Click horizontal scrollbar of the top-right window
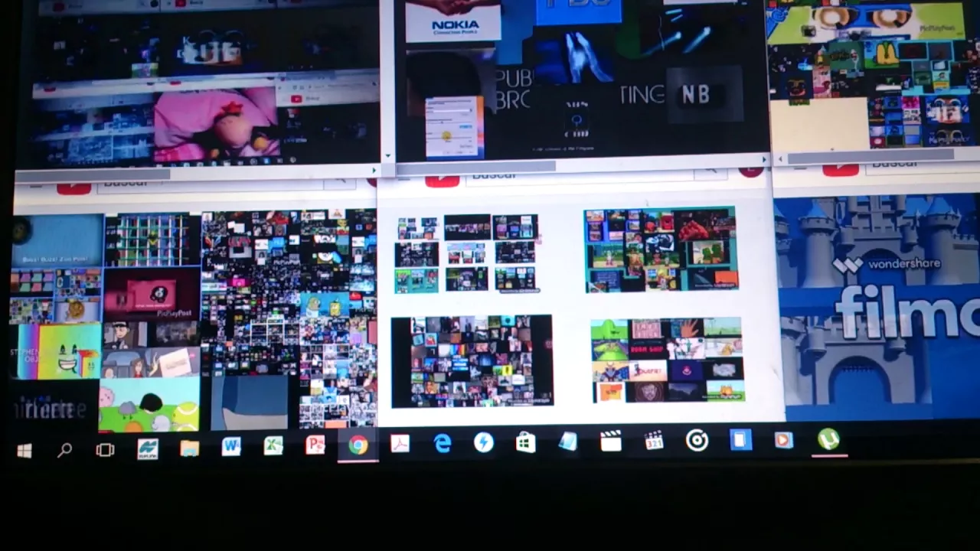This screenshot has width=980, height=551. click(x=871, y=156)
